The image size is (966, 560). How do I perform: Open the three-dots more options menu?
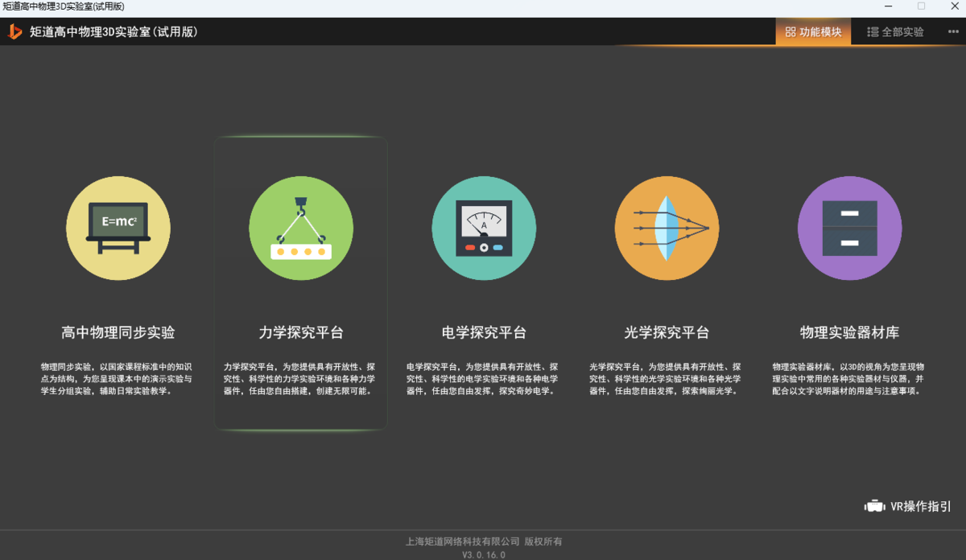[x=953, y=32]
